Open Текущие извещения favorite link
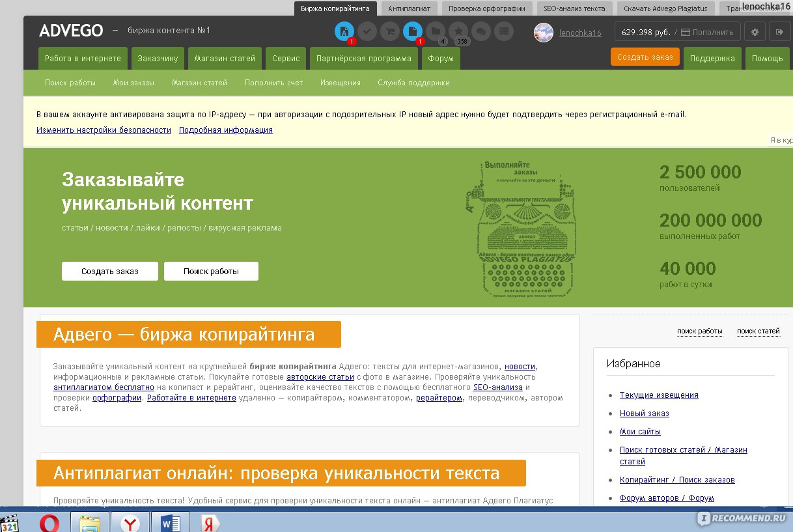 (659, 395)
